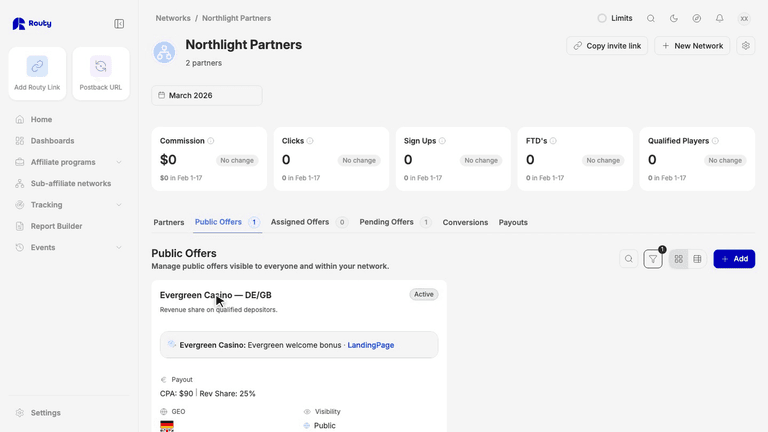
Task: Open the Postback URL tile
Action: click(x=101, y=73)
